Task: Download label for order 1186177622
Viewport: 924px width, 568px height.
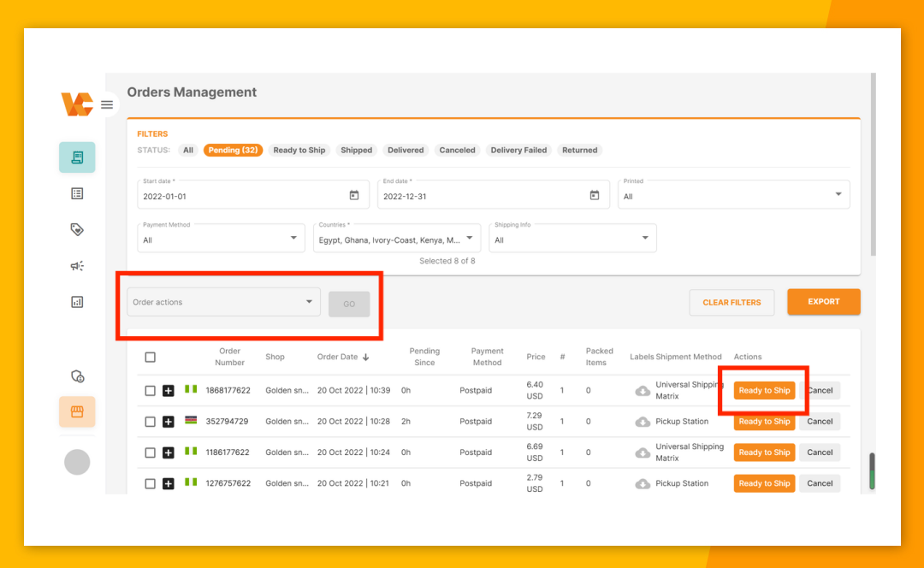Action: coord(643,453)
